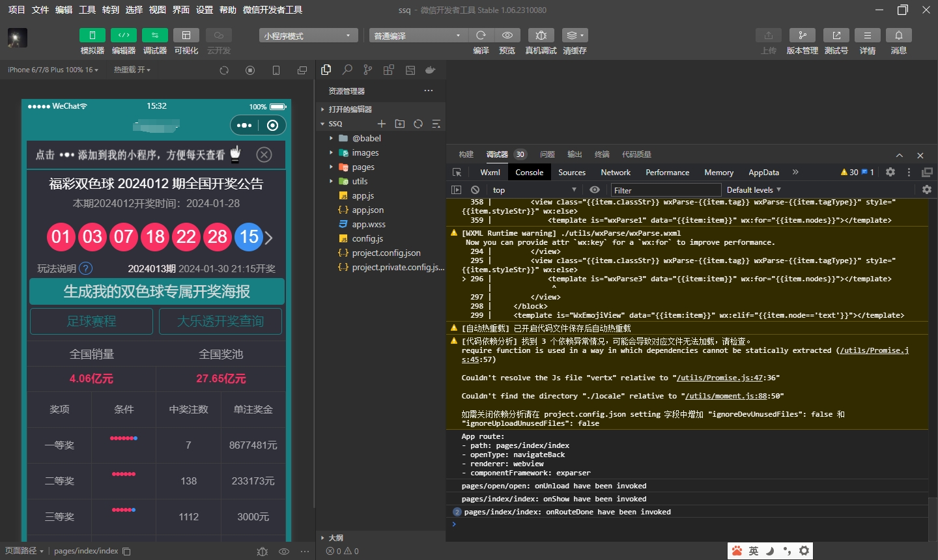Toggle the visualization (可视化) button
The height and width of the screenshot is (560, 938).
(186, 35)
